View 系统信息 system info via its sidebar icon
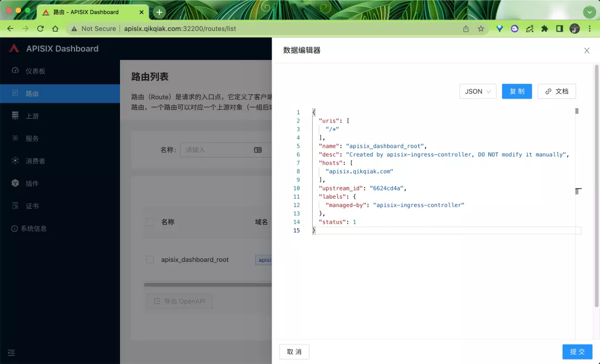Viewport: 600px width, 364px height. pos(14,228)
